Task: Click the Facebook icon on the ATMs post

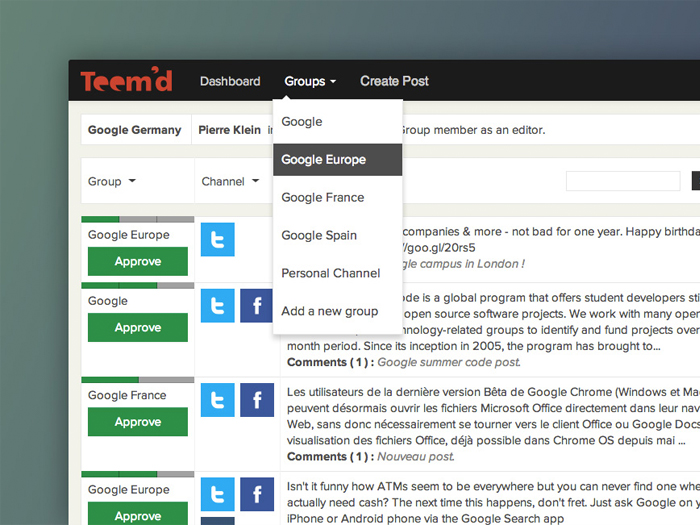Action: click(257, 494)
